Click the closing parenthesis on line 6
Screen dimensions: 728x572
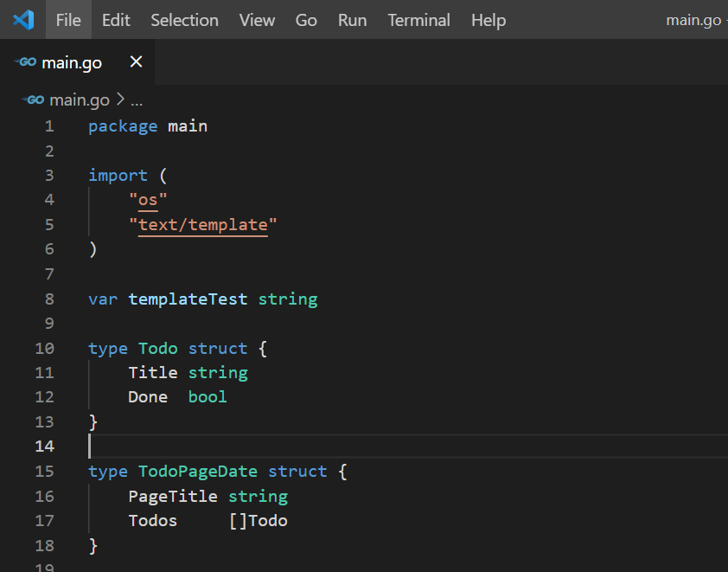(93, 249)
